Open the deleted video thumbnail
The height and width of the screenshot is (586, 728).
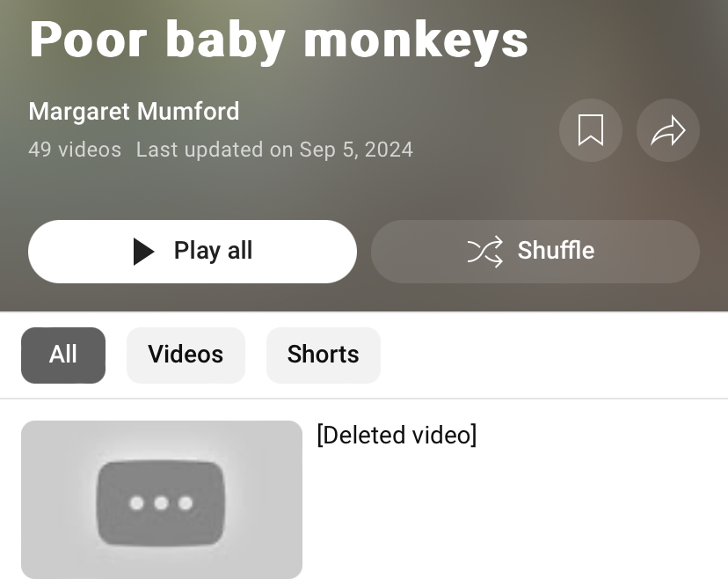(162, 500)
